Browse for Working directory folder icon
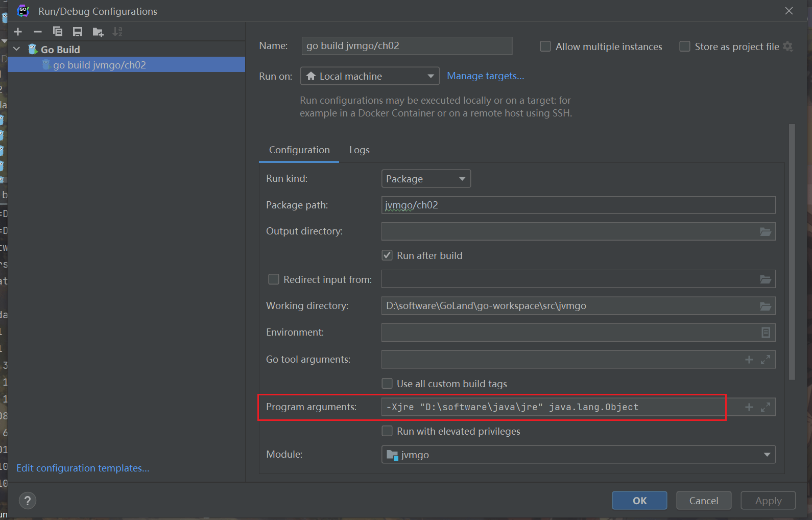The width and height of the screenshot is (812, 520). pyautogui.click(x=765, y=306)
